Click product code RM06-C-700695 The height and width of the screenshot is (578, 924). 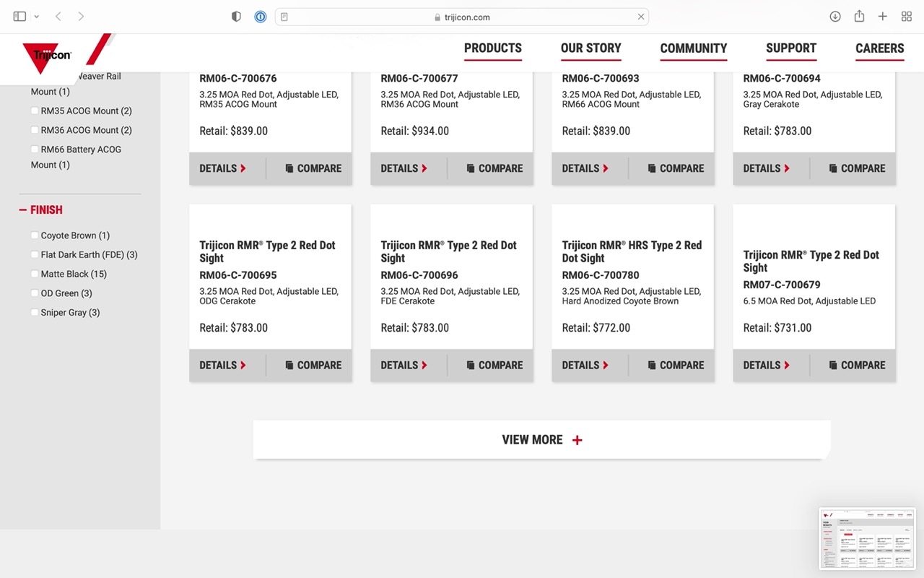tap(238, 275)
